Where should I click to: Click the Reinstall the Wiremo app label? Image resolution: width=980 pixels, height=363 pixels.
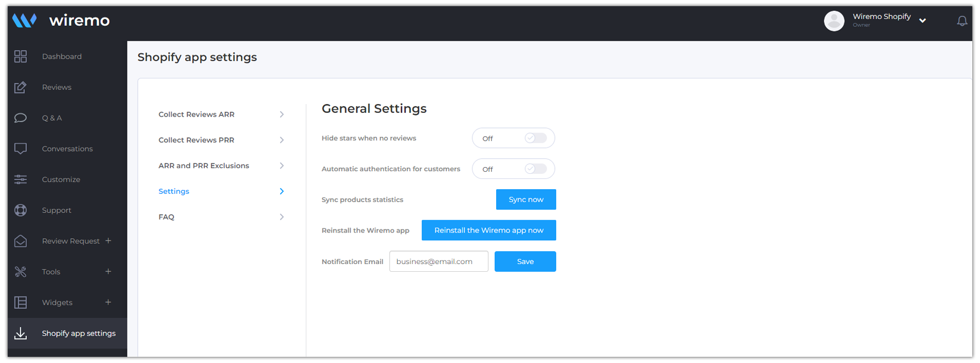[x=365, y=230]
